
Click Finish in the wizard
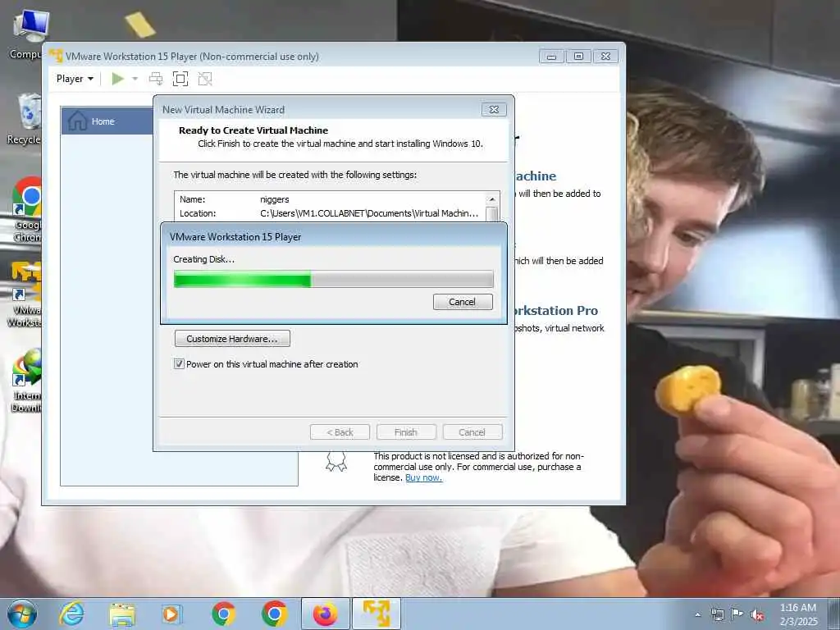[x=406, y=431]
